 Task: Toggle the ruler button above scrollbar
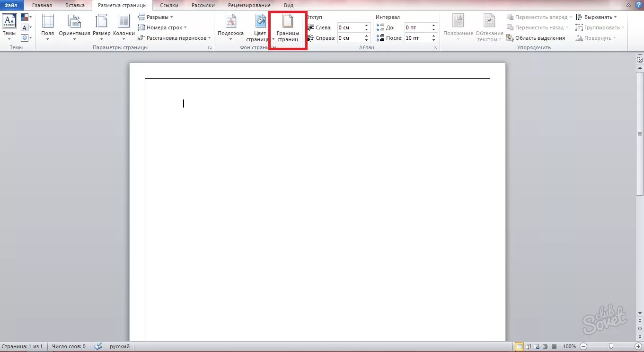[x=640, y=59]
